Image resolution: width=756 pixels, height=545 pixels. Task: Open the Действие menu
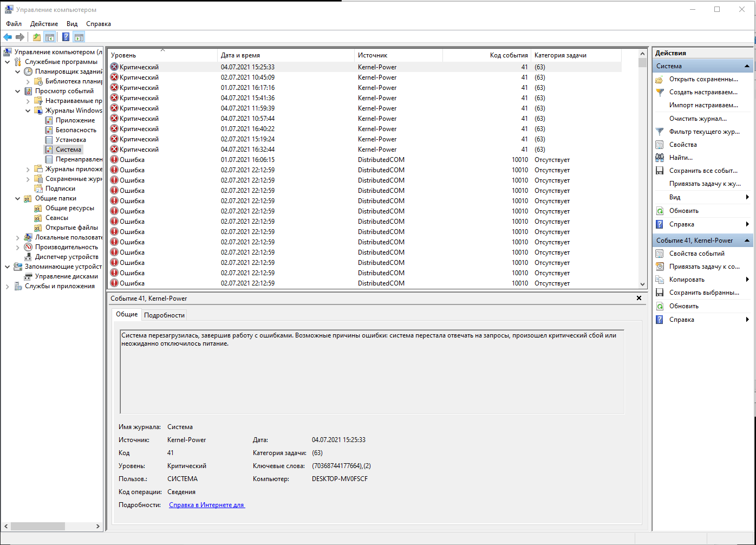(44, 24)
